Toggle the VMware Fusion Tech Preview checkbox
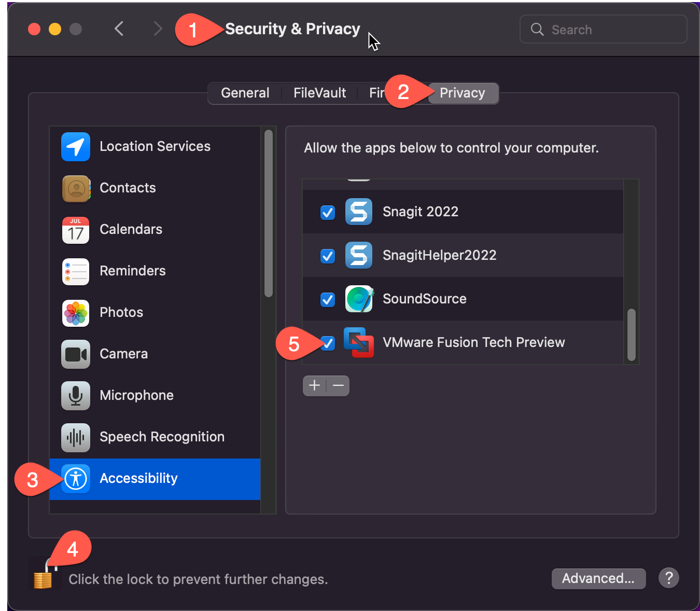The height and width of the screenshot is (611, 700). pos(328,343)
